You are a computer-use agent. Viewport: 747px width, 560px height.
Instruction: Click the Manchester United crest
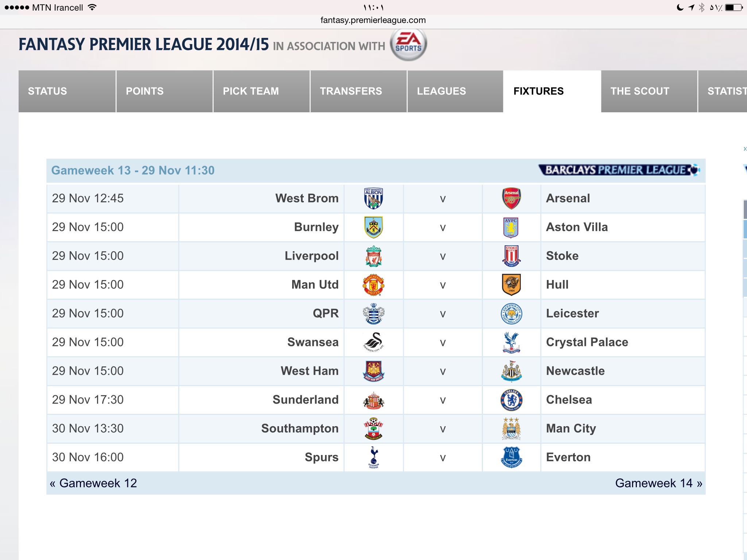tap(373, 285)
